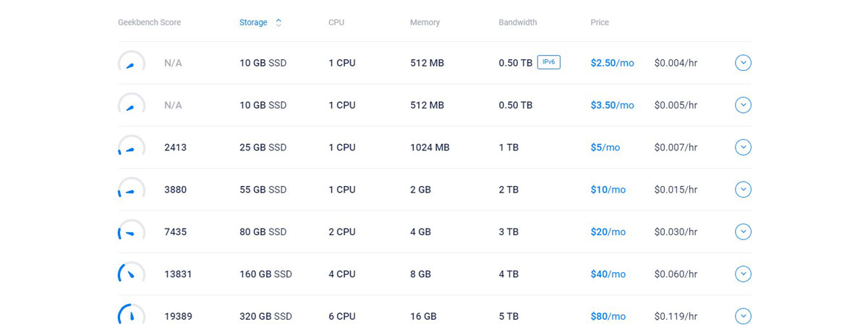This screenshot has height=335, width=868.
Task: Click the Geekbench score 2413
Action: coord(175,148)
